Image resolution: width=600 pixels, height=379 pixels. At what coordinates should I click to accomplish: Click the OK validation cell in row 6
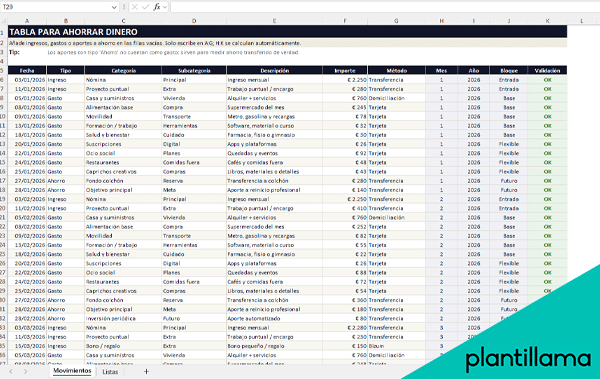(x=547, y=80)
